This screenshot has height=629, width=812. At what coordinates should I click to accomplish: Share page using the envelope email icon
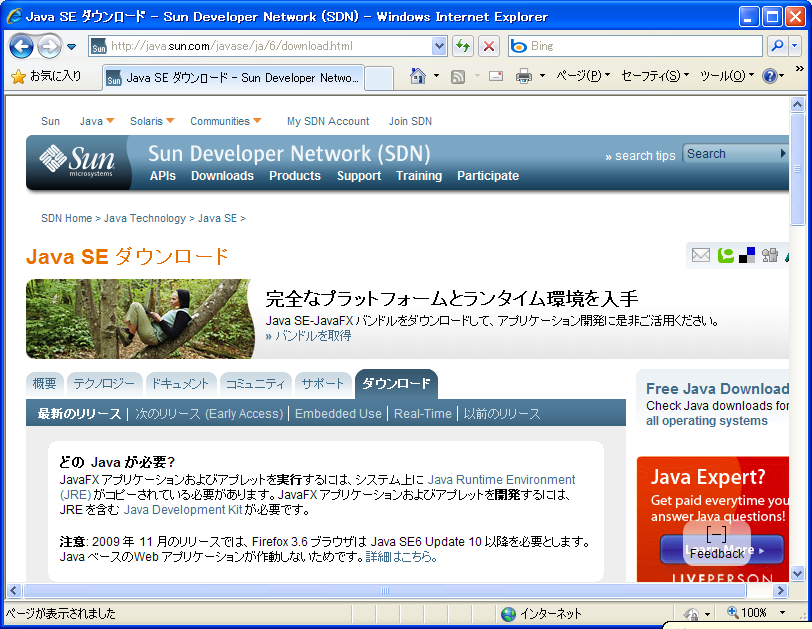[x=701, y=255]
